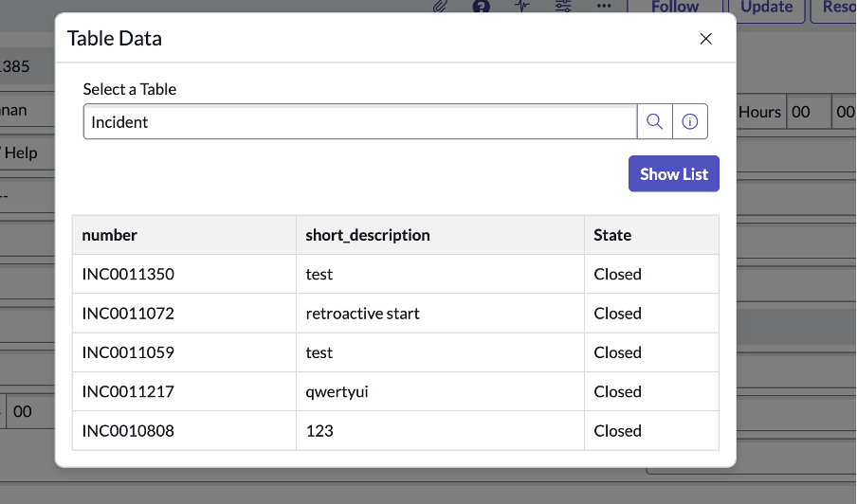This screenshot has height=504, width=857.
Task: Click the 'qwertyui' description cell
Action: tap(440, 391)
